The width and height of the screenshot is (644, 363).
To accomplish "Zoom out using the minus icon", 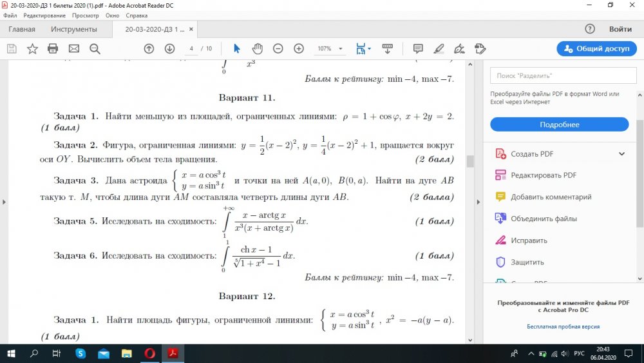I will point(278,48).
